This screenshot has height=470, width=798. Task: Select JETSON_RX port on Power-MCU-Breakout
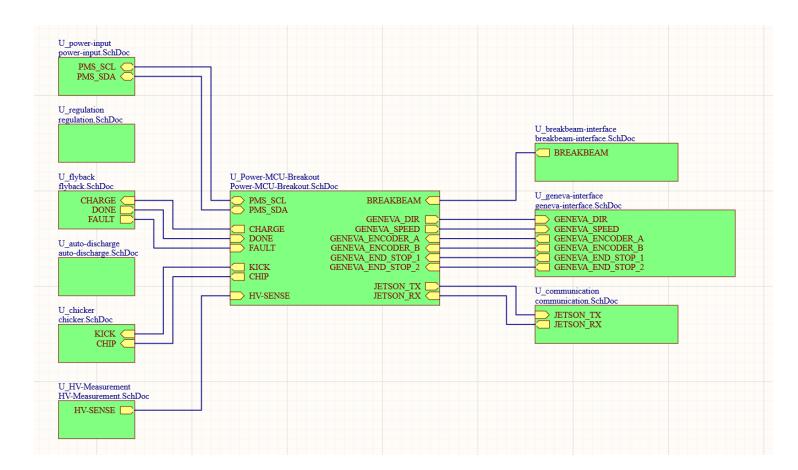point(432,296)
